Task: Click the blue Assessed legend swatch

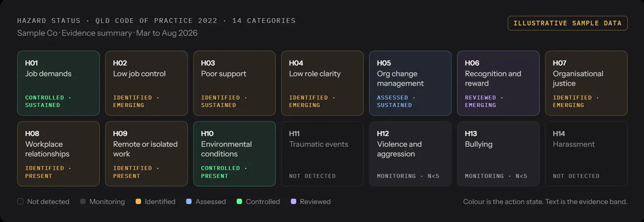Action: pyautogui.click(x=189, y=201)
